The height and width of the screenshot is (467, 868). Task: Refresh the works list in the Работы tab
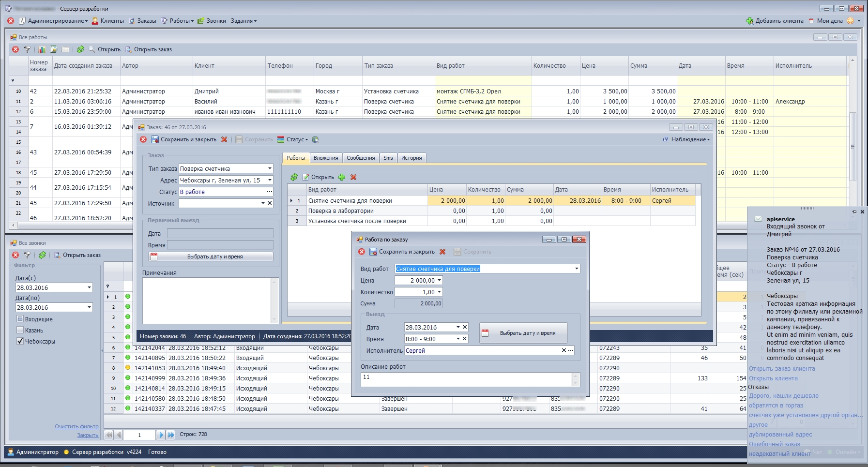pos(294,177)
